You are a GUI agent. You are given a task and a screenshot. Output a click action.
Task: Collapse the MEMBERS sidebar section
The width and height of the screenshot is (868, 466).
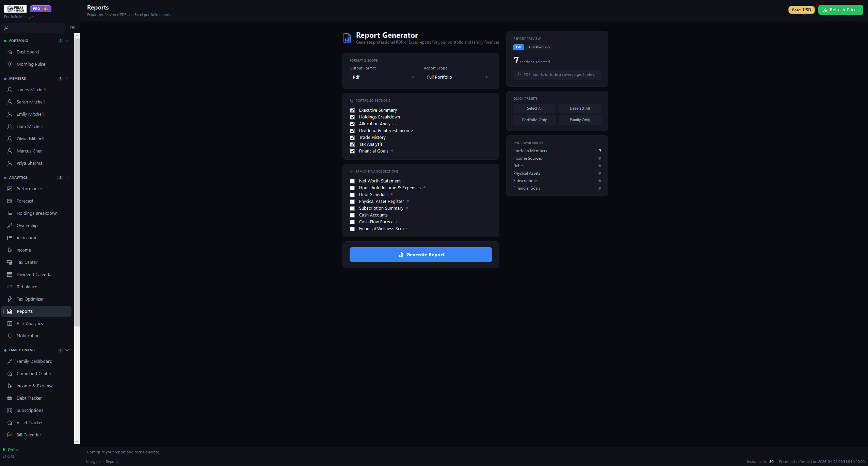coord(67,78)
